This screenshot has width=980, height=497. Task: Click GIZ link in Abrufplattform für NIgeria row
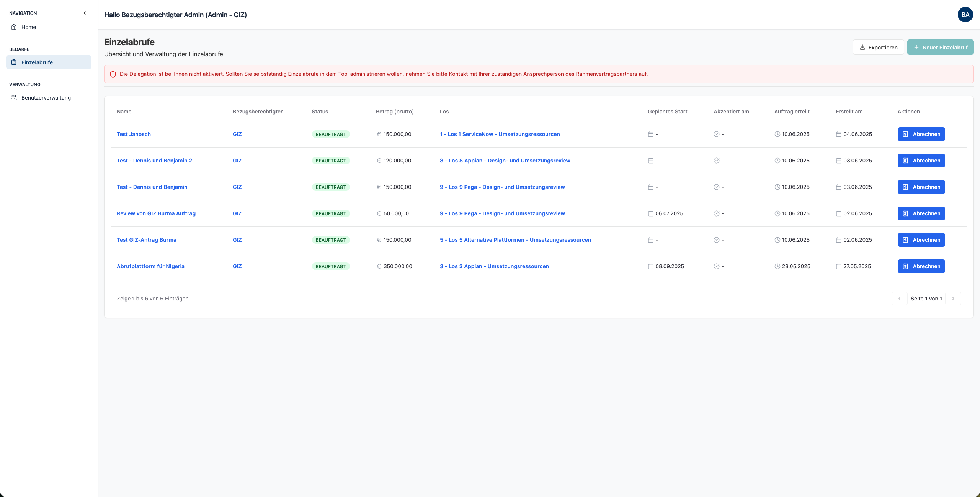pos(237,266)
